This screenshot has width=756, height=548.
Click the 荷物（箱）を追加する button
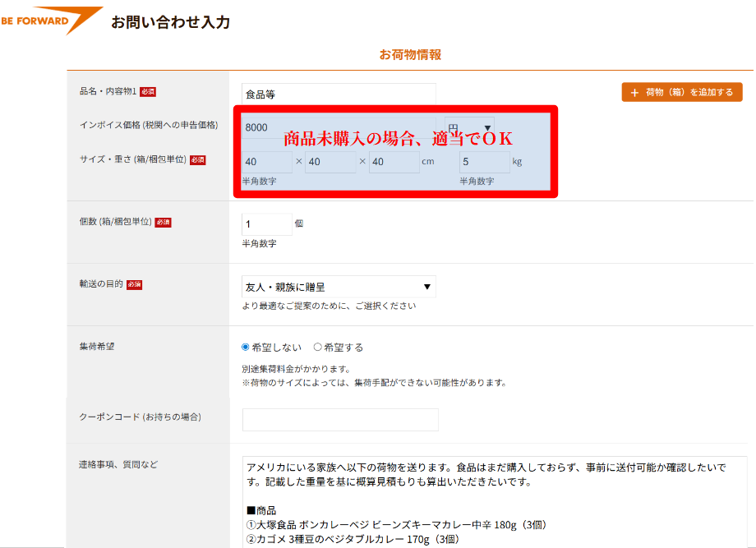[681, 92]
